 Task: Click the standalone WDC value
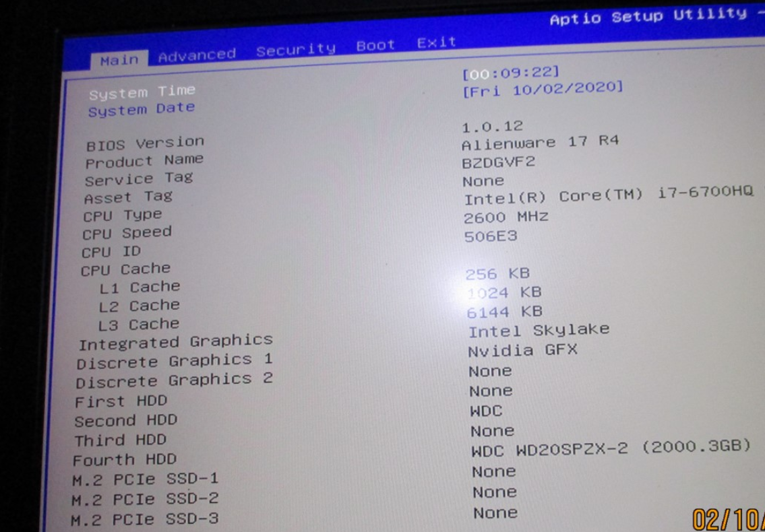click(486, 411)
